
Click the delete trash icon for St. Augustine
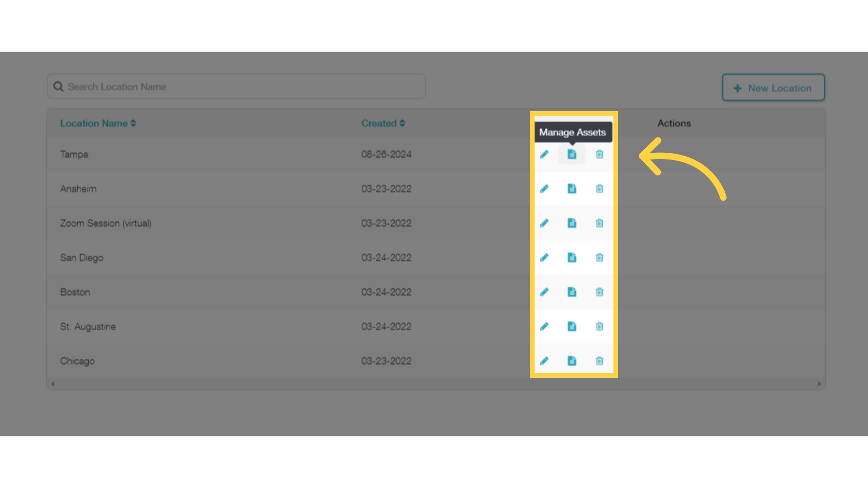[600, 327]
